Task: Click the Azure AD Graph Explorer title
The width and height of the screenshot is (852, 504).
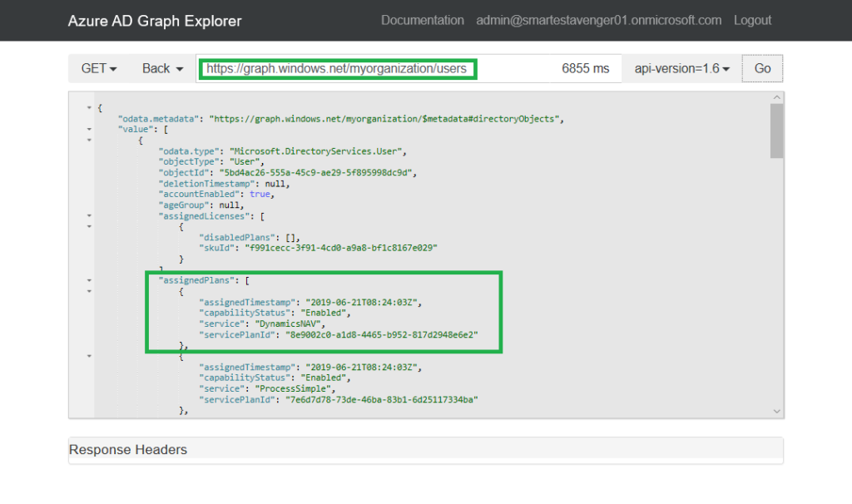Action: pyautogui.click(x=155, y=21)
